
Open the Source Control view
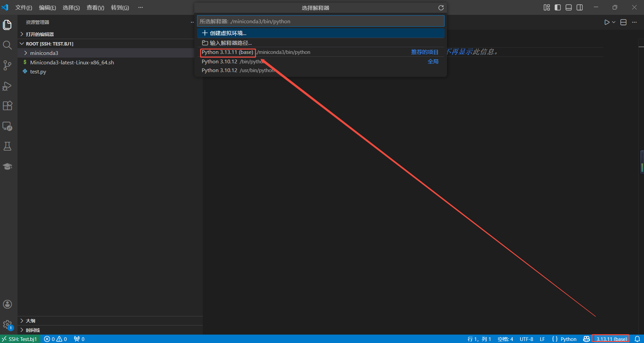tap(7, 65)
